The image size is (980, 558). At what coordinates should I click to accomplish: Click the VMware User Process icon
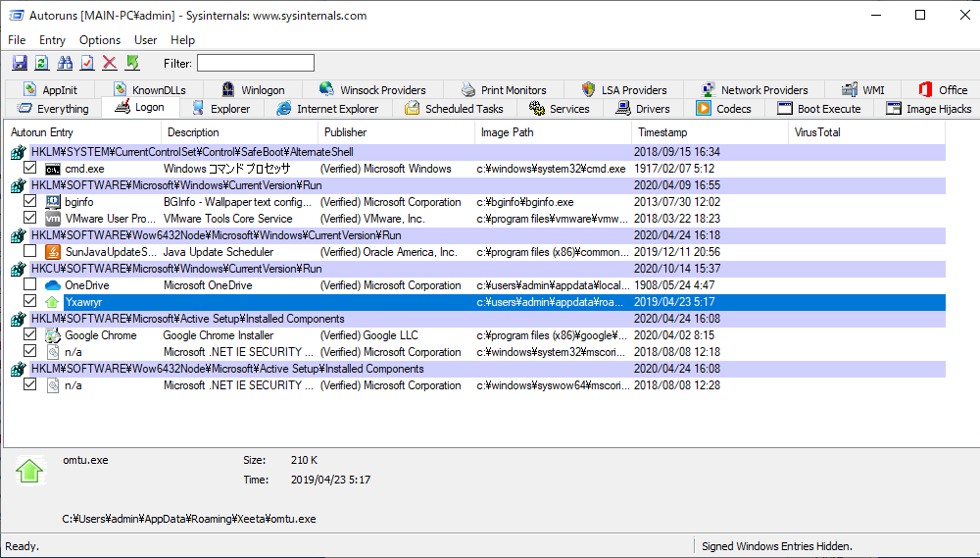(x=53, y=219)
